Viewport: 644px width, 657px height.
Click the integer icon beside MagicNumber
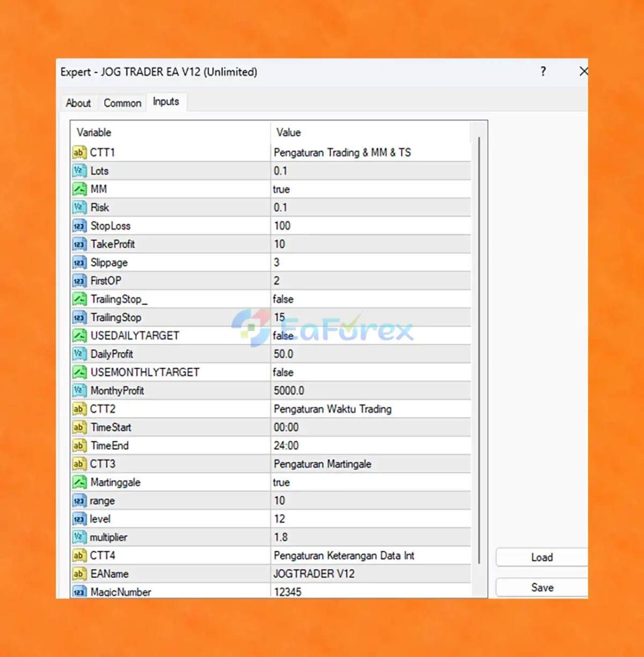79,592
